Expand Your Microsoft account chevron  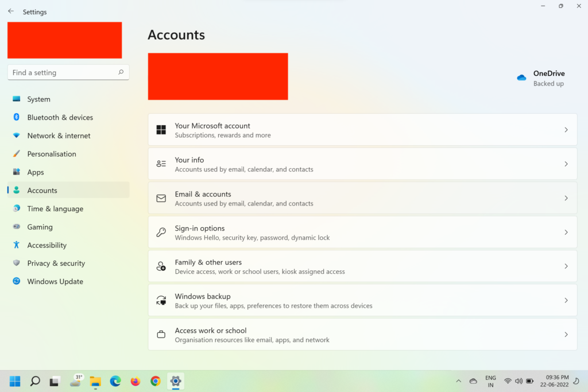point(566,130)
